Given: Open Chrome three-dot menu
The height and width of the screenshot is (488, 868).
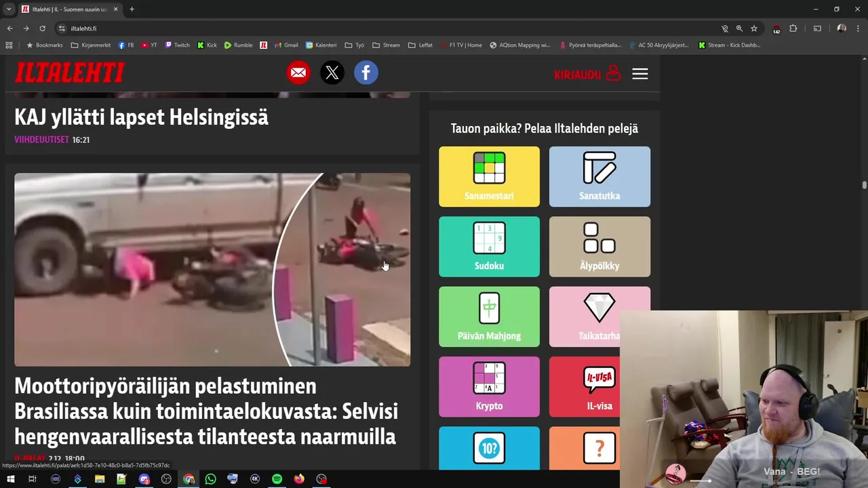Looking at the screenshot, I should [859, 28].
